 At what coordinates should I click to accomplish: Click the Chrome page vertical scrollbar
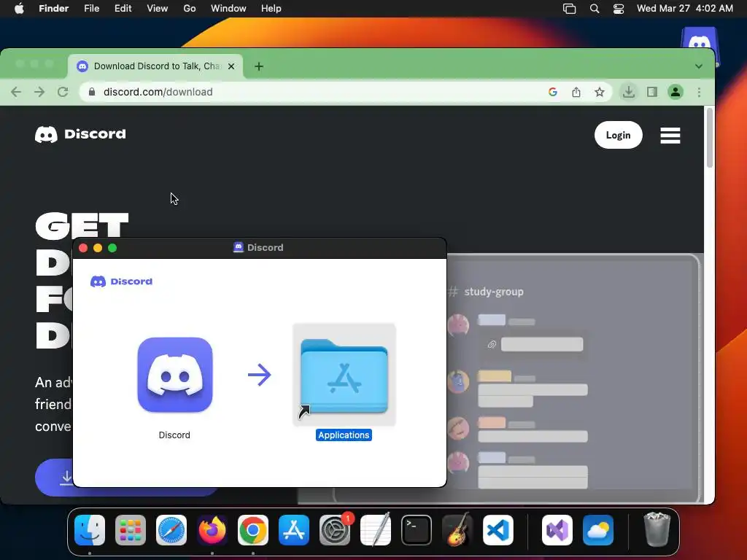[709, 138]
